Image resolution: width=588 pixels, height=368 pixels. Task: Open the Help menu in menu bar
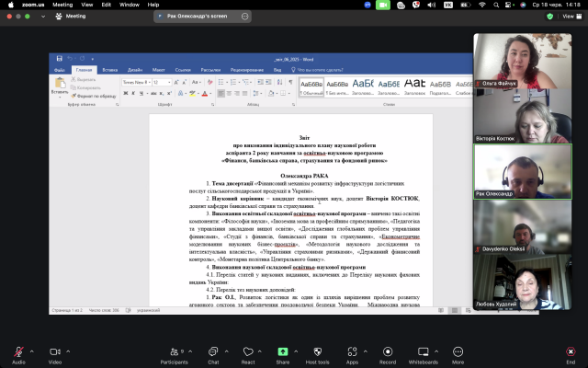point(153,5)
